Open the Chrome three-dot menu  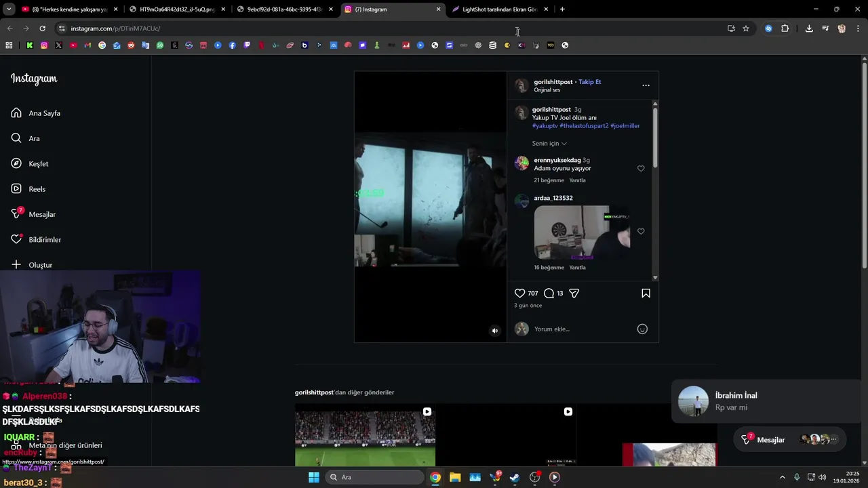click(x=858, y=28)
